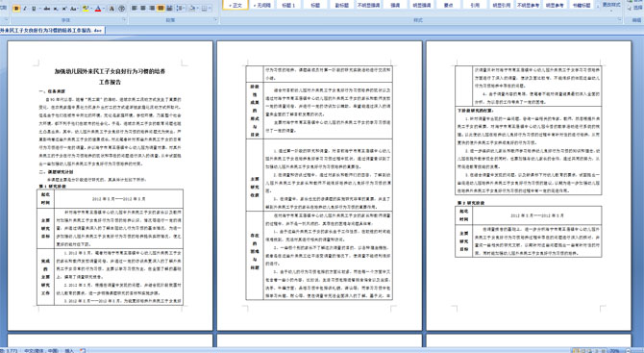This screenshot has height=353, width=644.
Task: Open the 更改样式 menu
Action: (x=611, y=5)
